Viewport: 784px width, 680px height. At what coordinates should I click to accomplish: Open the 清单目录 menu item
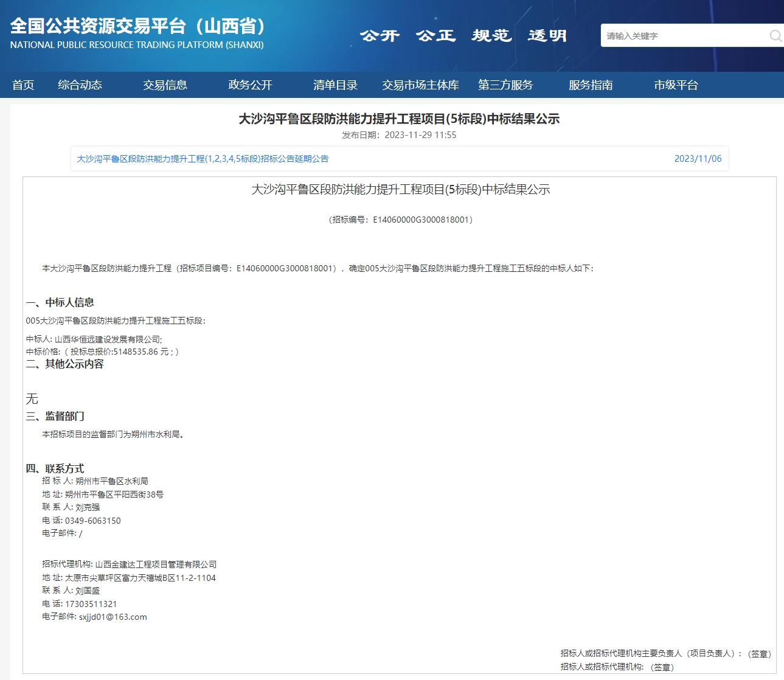click(335, 85)
